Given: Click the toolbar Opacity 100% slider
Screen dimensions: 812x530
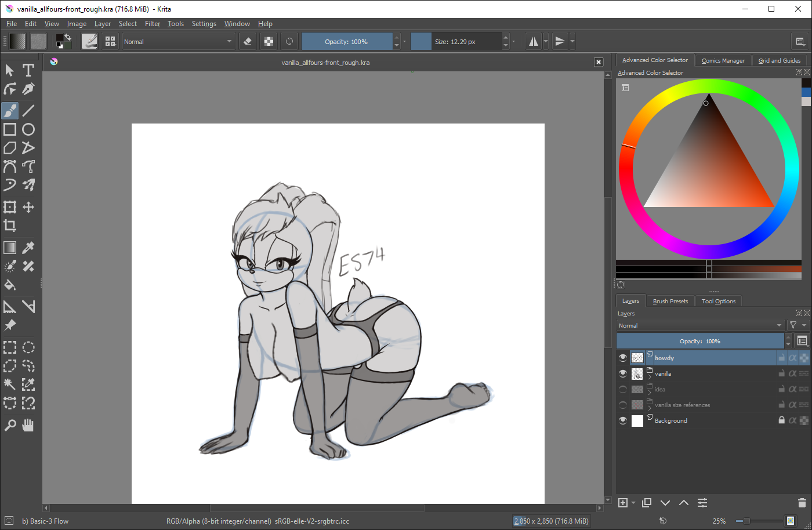Looking at the screenshot, I should click(347, 42).
